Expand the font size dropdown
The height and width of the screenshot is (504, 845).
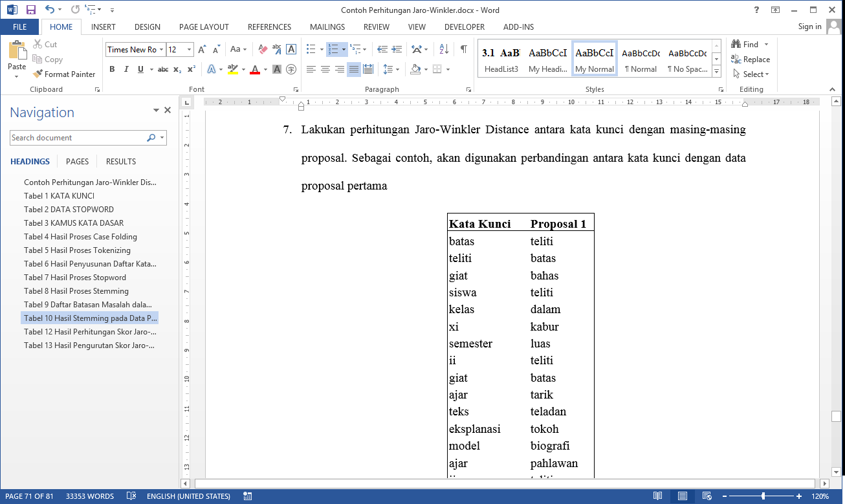(189, 50)
